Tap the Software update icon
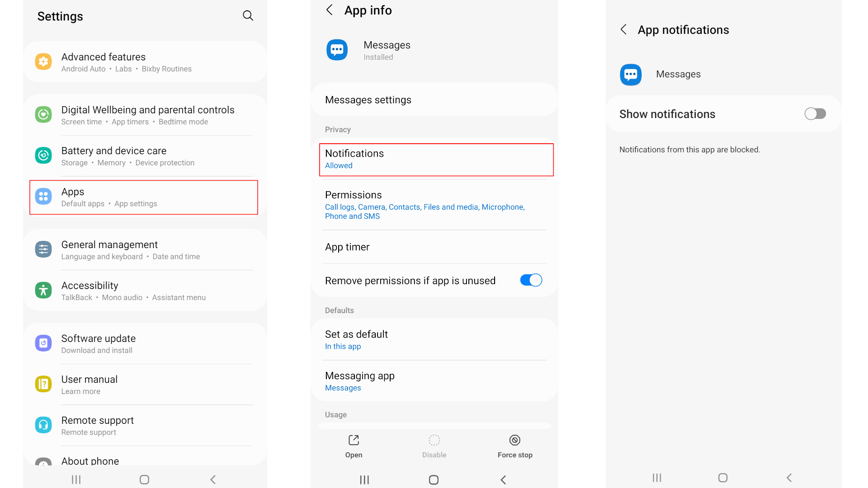Screen dimensions: 868x488 point(43,343)
